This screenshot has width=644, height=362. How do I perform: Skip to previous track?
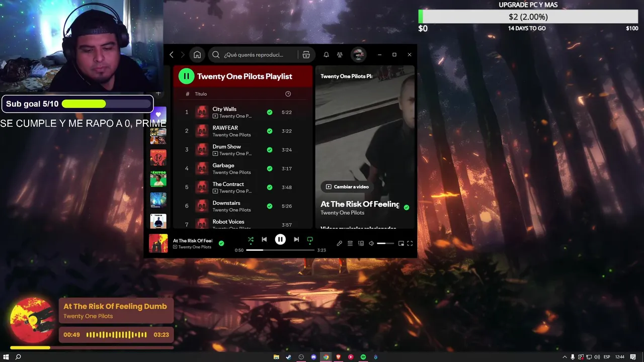click(264, 239)
